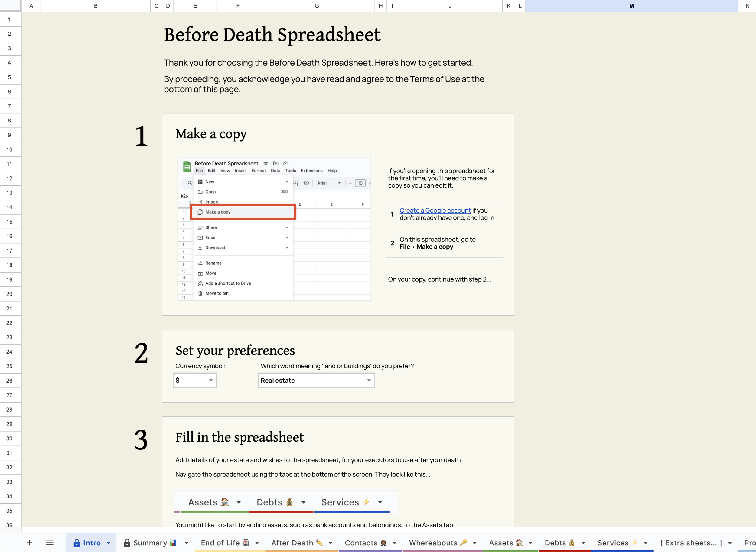Click the add new sheet plus icon
The width and height of the screenshot is (756, 552).
(x=29, y=543)
